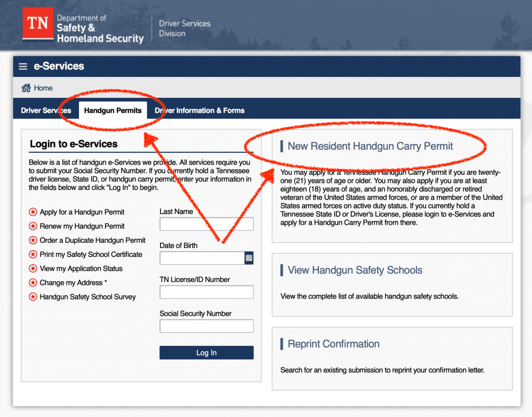
Task: Click star icon beside View my Application Status
Action: pos(33,269)
